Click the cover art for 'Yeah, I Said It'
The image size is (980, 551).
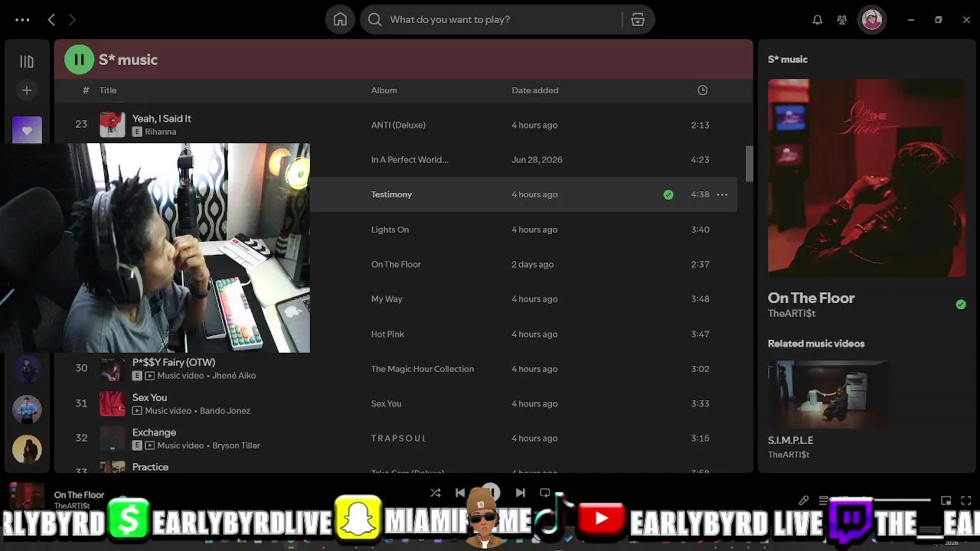(x=112, y=125)
